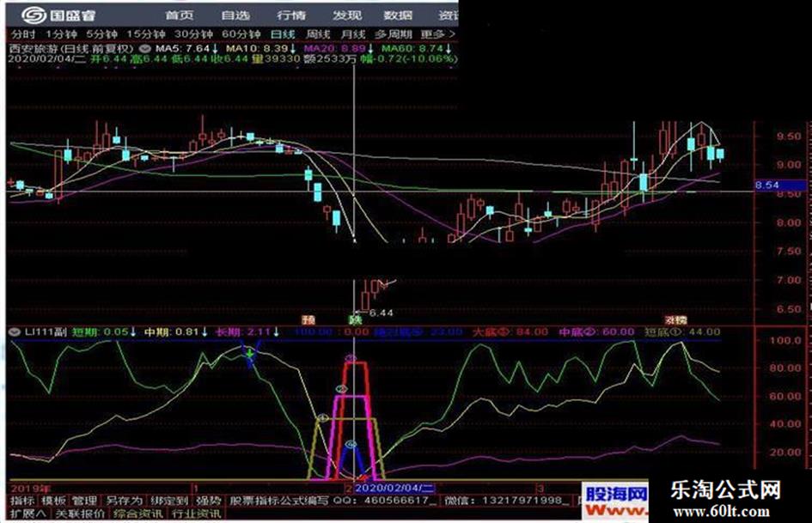Click the 中底②: 60.00 label
This screenshot has height=523, width=812.
point(596,332)
